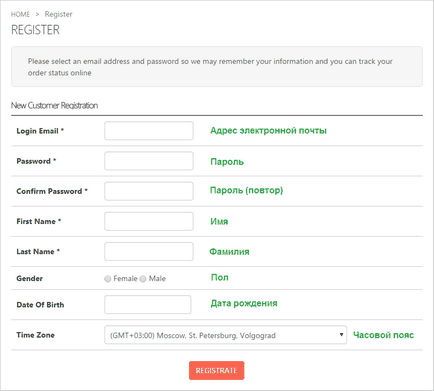
Task: Click the Register breadcrumb text
Action: [58, 14]
